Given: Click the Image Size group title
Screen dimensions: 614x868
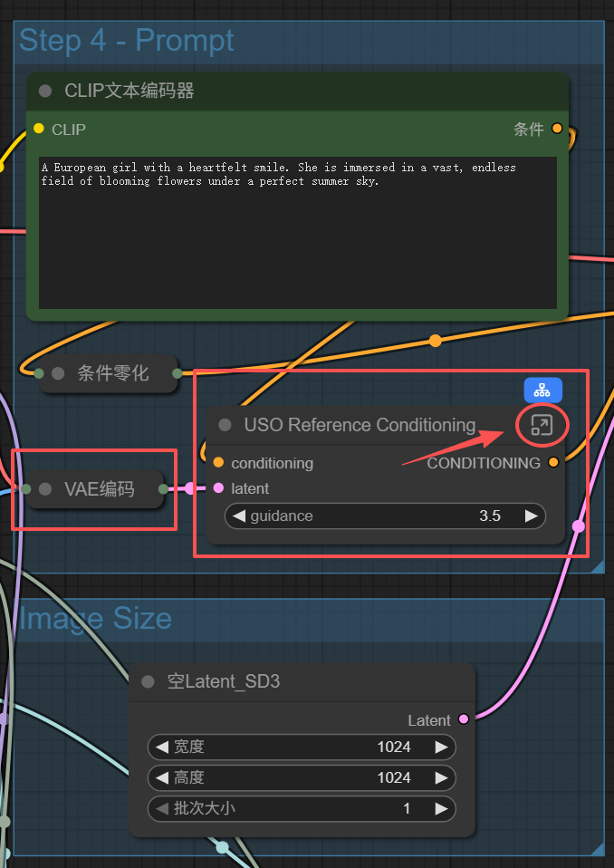Looking at the screenshot, I should [95, 618].
